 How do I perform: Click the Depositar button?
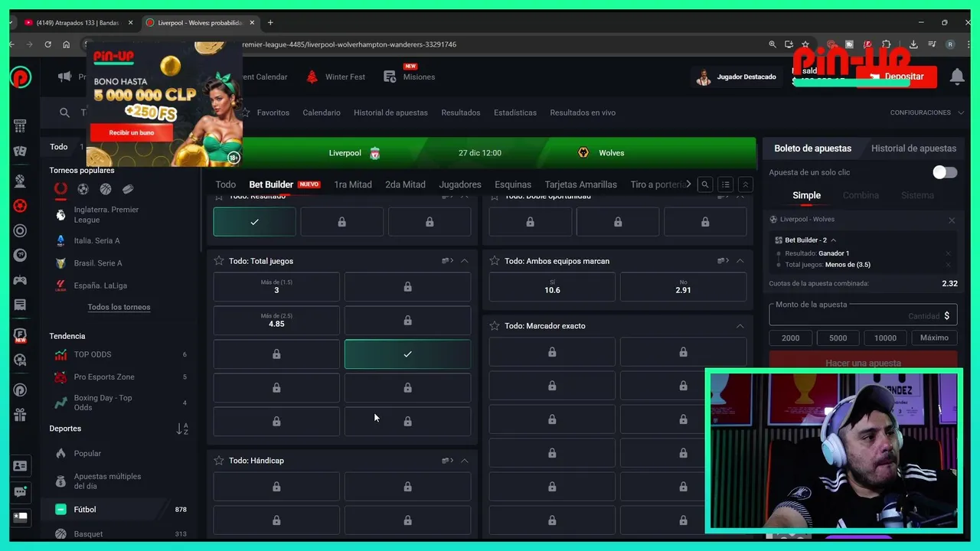[x=897, y=77]
